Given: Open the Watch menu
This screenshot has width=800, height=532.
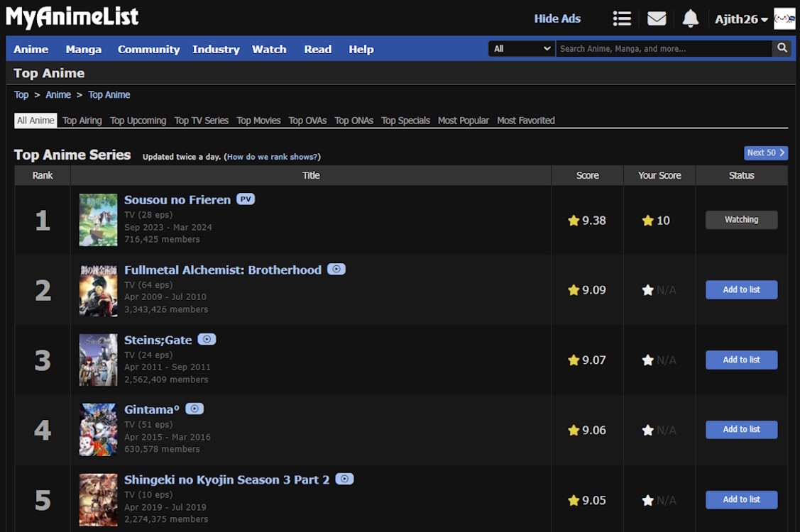Looking at the screenshot, I should (269, 49).
